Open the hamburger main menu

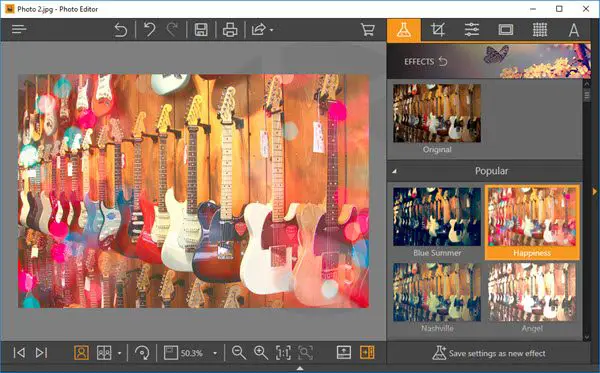pos(19,29)
